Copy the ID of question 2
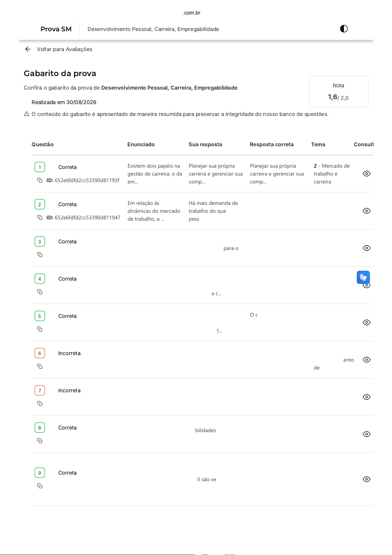The width and height of the screenshot is (392, 555). coord(40,217)
